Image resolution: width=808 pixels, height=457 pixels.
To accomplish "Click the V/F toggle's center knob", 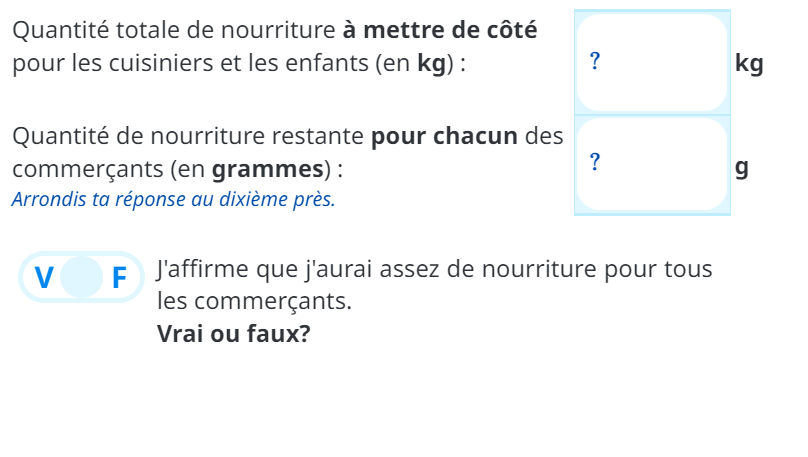I will (x=81, y=277).
